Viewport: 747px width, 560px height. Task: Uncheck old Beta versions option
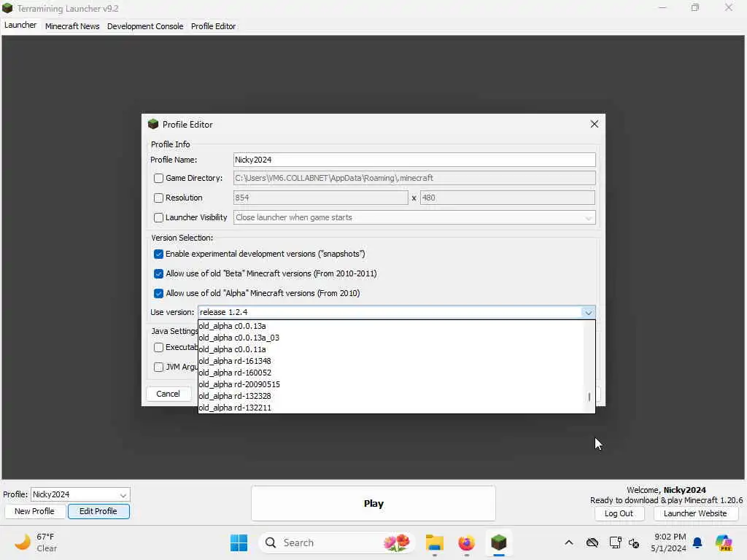pyautogui.click(x=158, y=274)
